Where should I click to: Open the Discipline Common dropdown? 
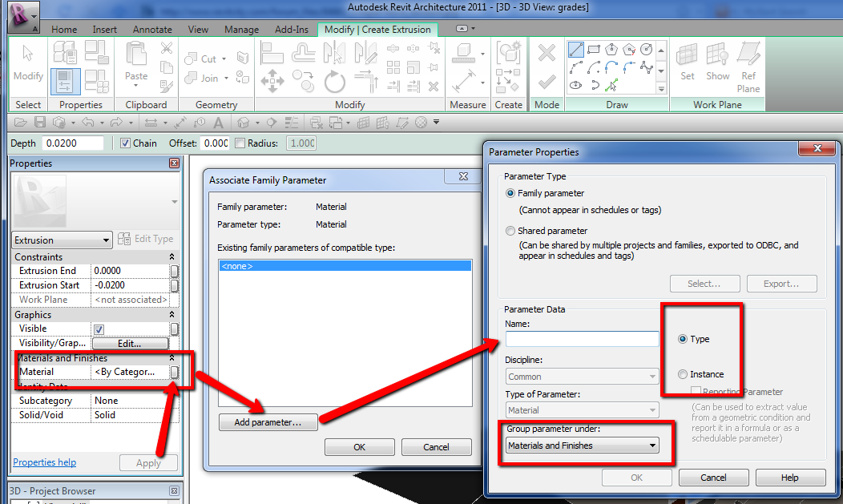(582, 377)
